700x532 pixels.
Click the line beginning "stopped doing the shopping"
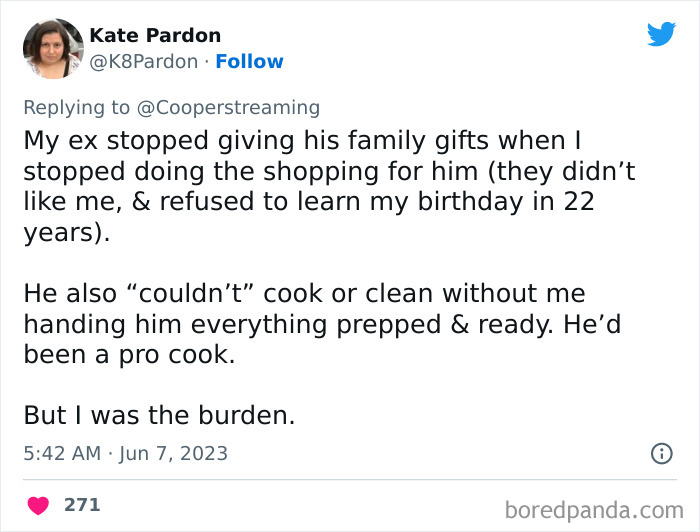click(329, 171)
